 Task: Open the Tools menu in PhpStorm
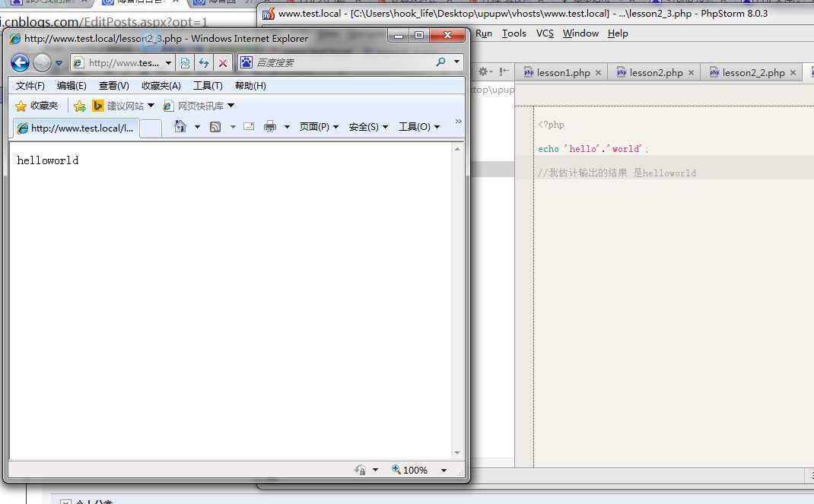tap(514, 33)
